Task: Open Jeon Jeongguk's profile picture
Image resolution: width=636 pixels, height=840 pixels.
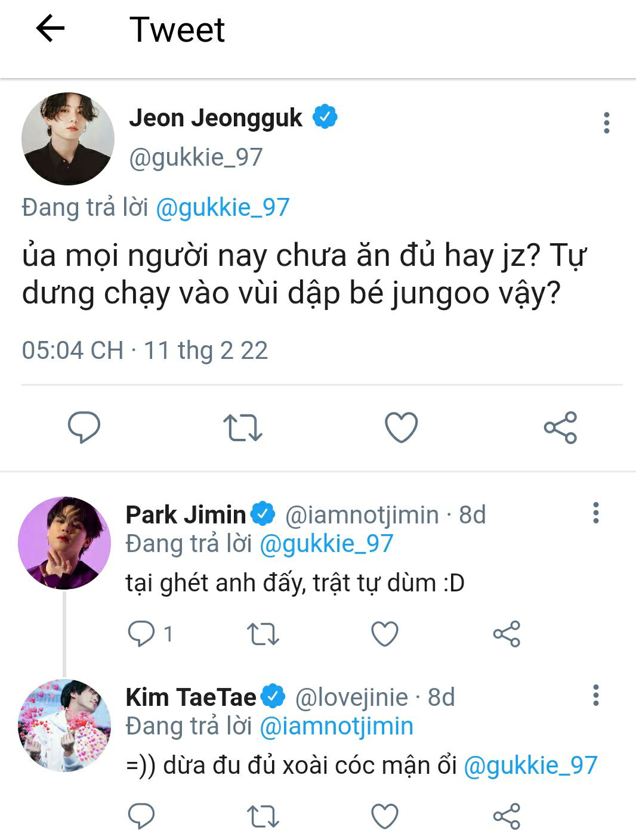Action: point(68,138)
